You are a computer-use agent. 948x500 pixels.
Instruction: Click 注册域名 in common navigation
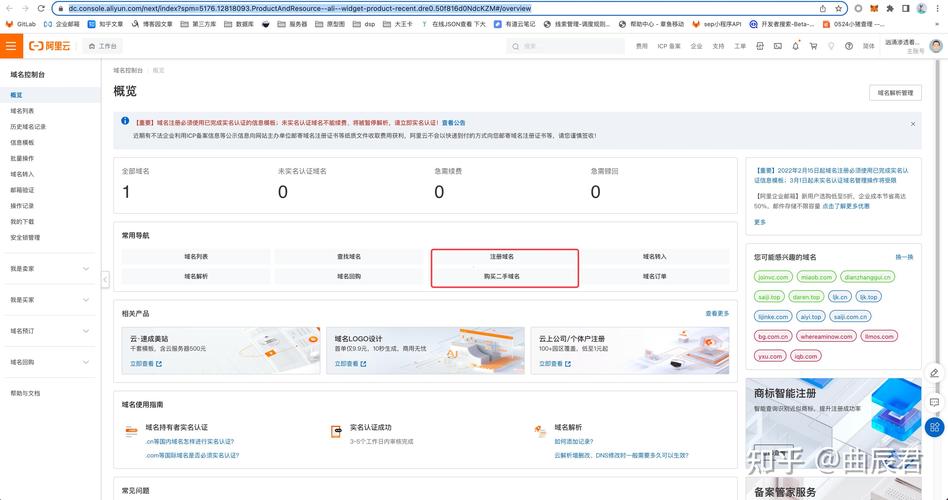(502, 257)
